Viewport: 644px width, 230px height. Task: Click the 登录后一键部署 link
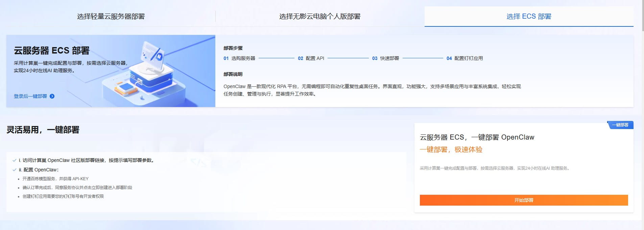(x=30, y=96)
